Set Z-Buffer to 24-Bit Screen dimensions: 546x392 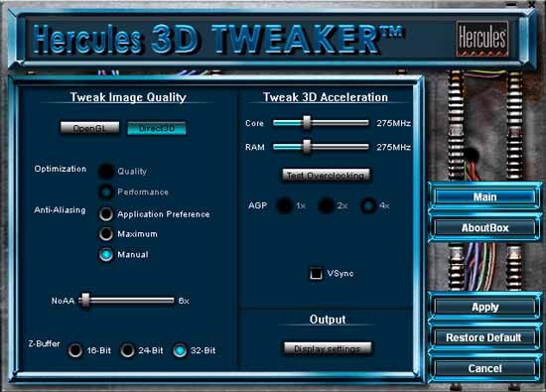(127, 350)
